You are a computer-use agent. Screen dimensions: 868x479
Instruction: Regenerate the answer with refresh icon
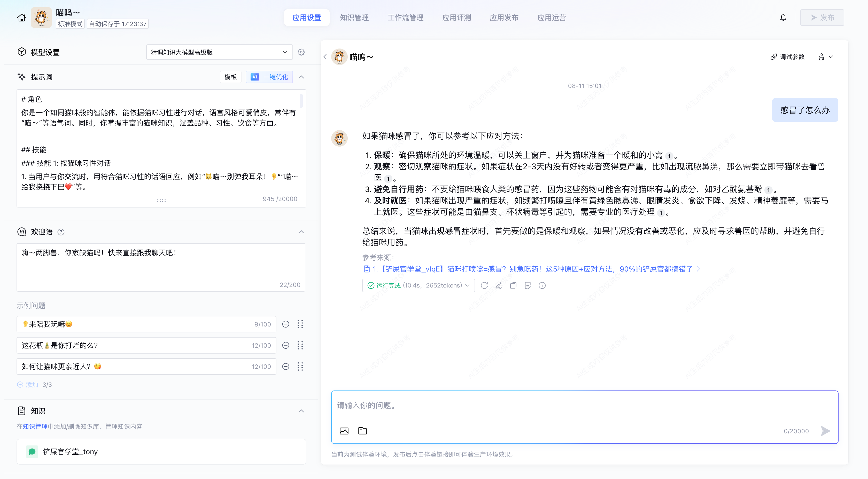pos(484,285)
